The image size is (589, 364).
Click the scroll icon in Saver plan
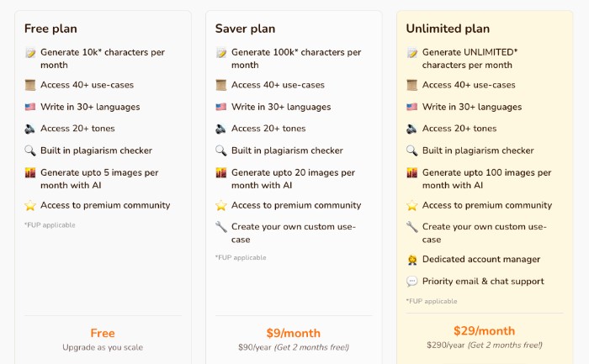pos(221,85)
